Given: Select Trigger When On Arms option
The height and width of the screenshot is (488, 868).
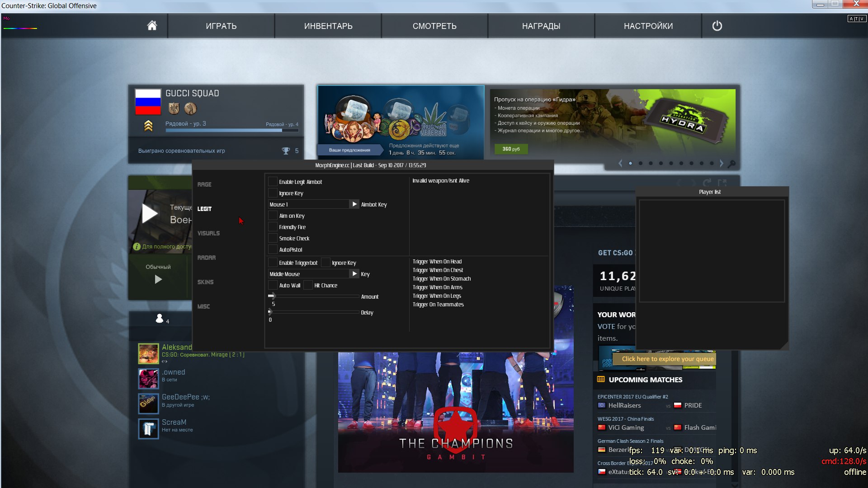Looking at the screenshot, I should [x=437, y=287].
